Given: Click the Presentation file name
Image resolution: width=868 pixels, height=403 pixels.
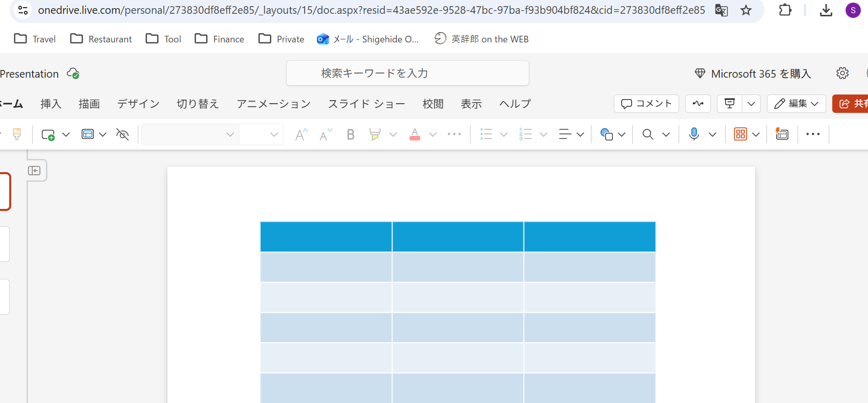Looking at the screenshot, I should (29, 74).
